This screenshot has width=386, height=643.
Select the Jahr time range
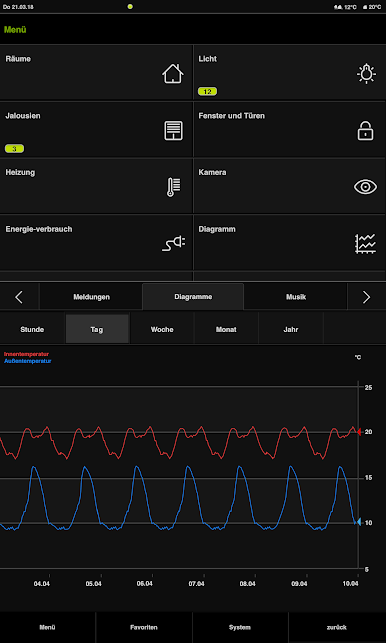(x=291, y=329)
